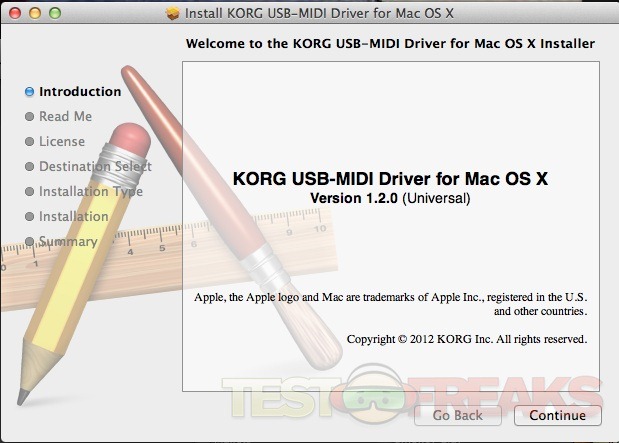Select the Read Me step in sidebar

[x=65, y=117]
